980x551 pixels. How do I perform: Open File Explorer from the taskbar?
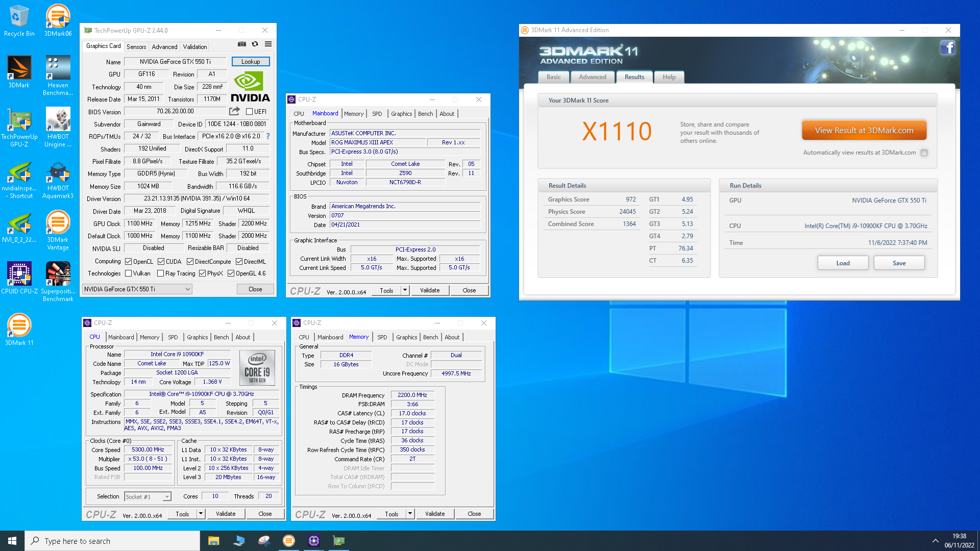(213, 541)
